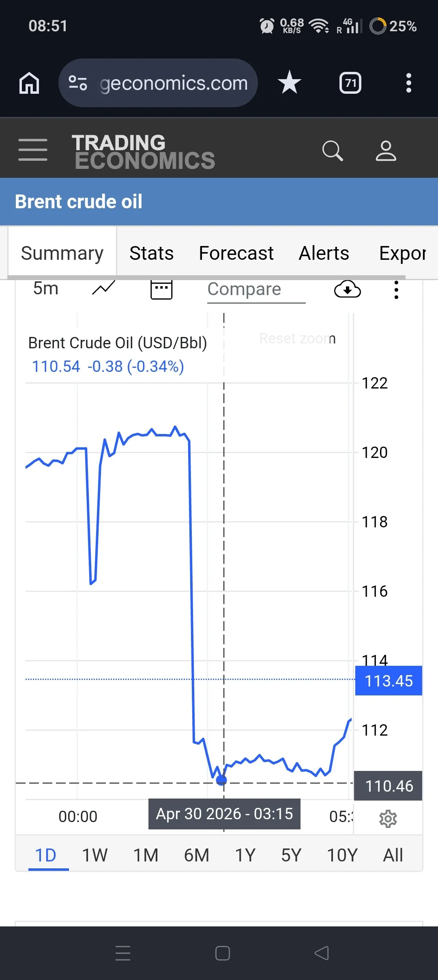This screenshot has height=980, width=438.
Task: Open chart settings gear icon
Action: (x=388, y=819)
